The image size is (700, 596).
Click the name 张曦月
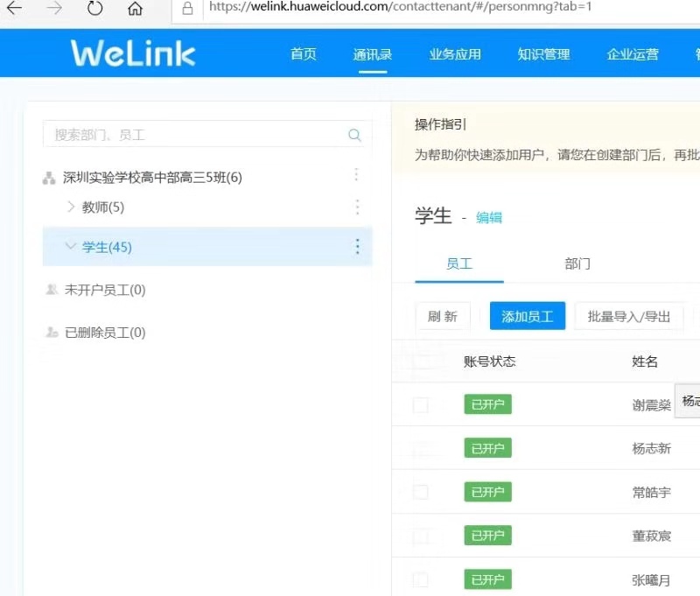click(x=651, y=580)
